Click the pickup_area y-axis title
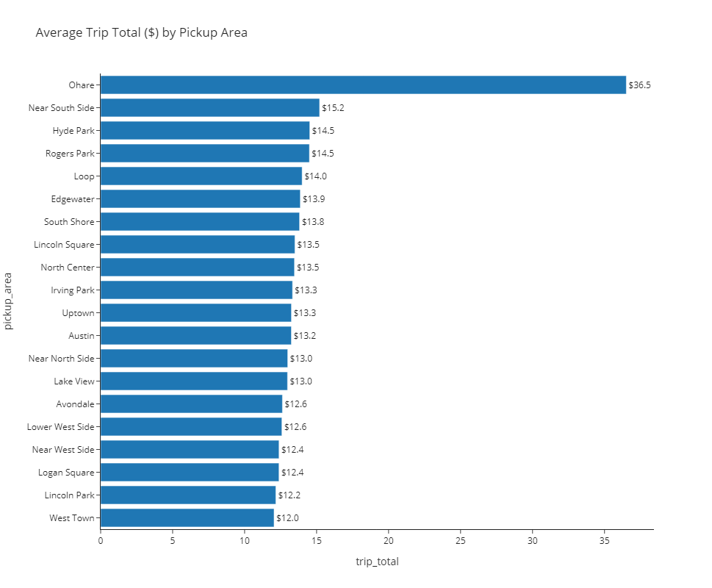Viewport: 712px width, 588px height. [x=9, y=301]
